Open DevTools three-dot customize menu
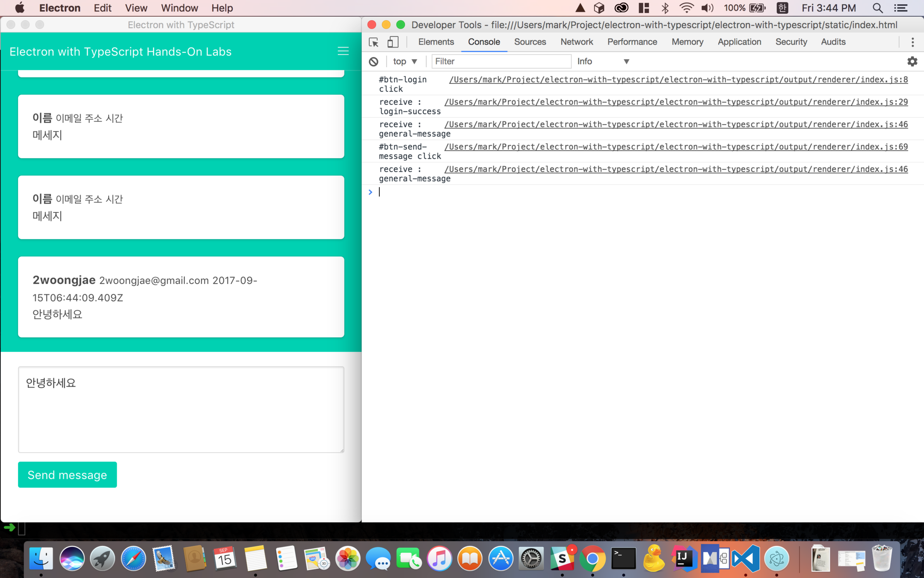This screenshot has height=578, width=924. (x=912, y=42)
